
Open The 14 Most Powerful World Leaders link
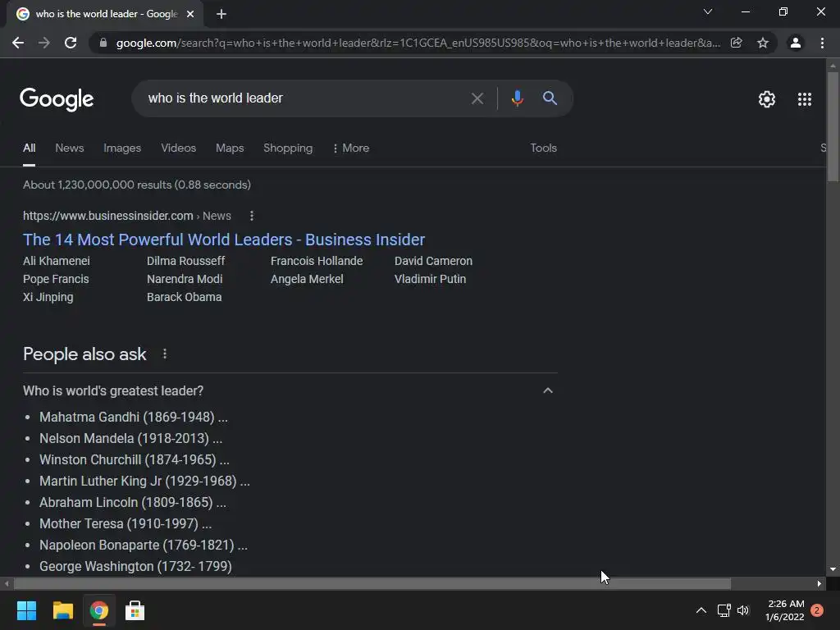224,240
